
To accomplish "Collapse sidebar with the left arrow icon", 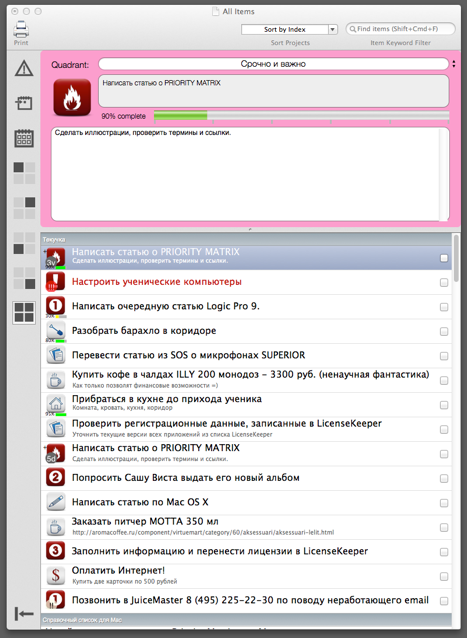I will 24,614.
